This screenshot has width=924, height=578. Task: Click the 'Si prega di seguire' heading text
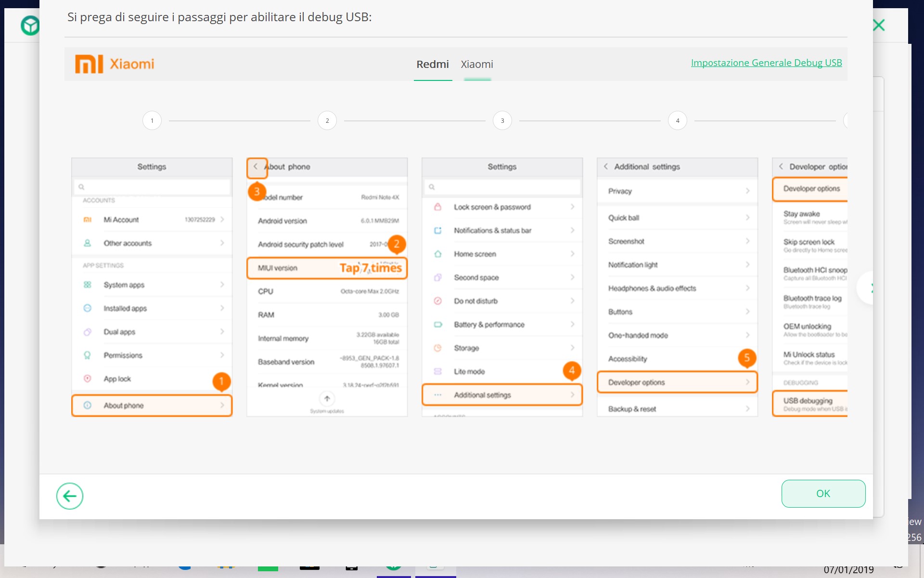[219, 17]
